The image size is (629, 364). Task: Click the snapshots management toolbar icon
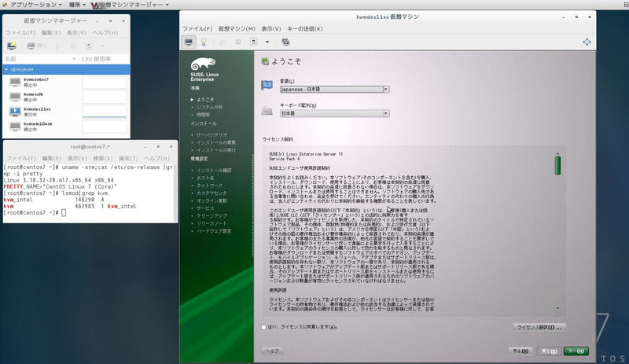pos(285,42)
